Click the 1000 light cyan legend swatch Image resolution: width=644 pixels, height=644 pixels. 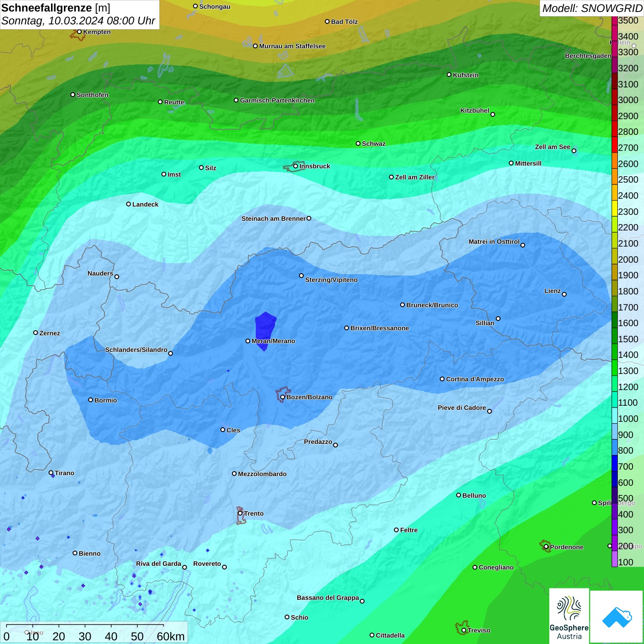point(615,415)
